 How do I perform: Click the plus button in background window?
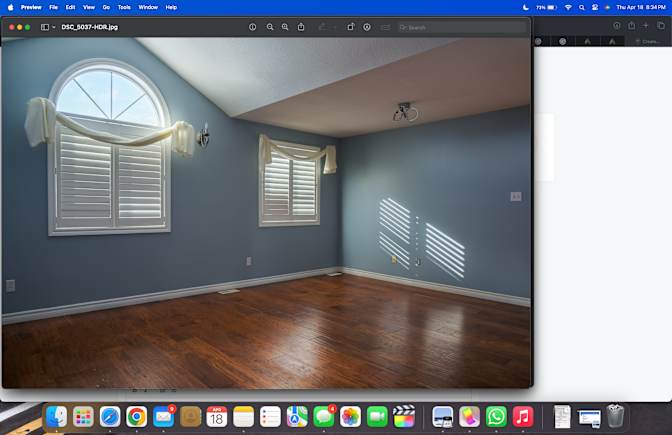(645, 26)
